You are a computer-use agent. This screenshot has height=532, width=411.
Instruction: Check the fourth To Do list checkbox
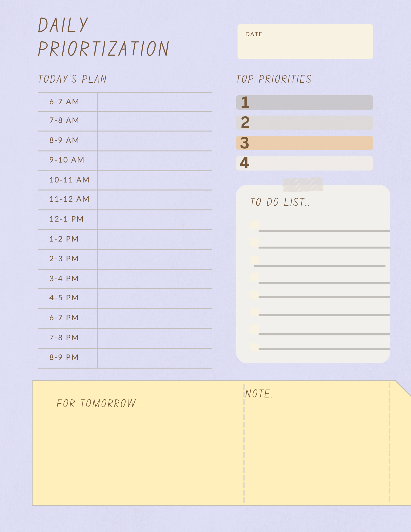tap(254, 277)
